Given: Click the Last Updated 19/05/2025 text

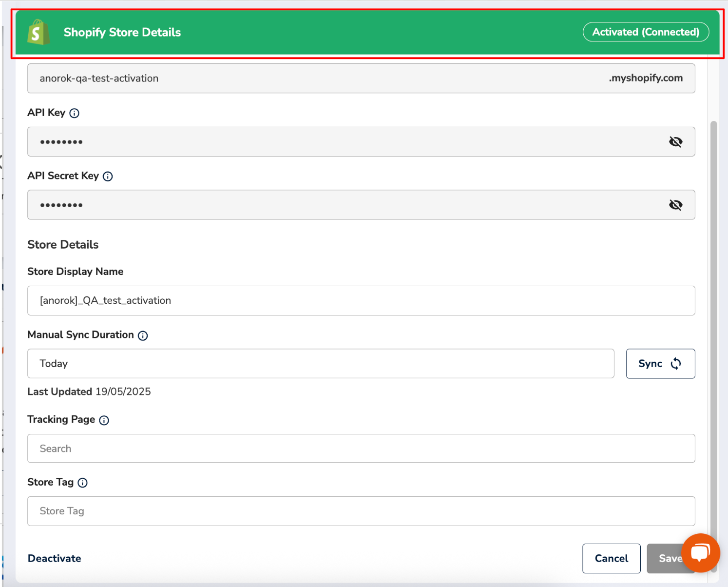Looking at the screenshot, I should coord(89,392).
